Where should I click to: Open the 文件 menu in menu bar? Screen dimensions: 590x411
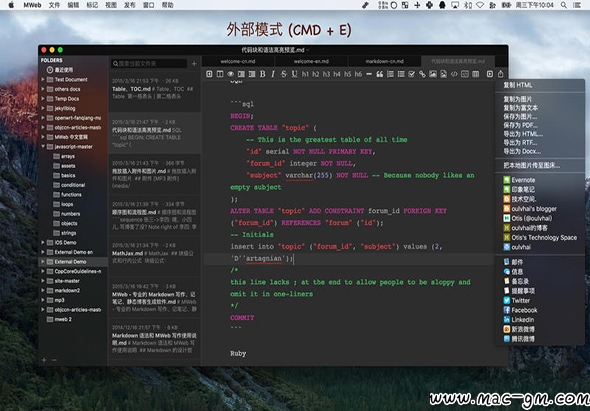(x=54, y=5)
